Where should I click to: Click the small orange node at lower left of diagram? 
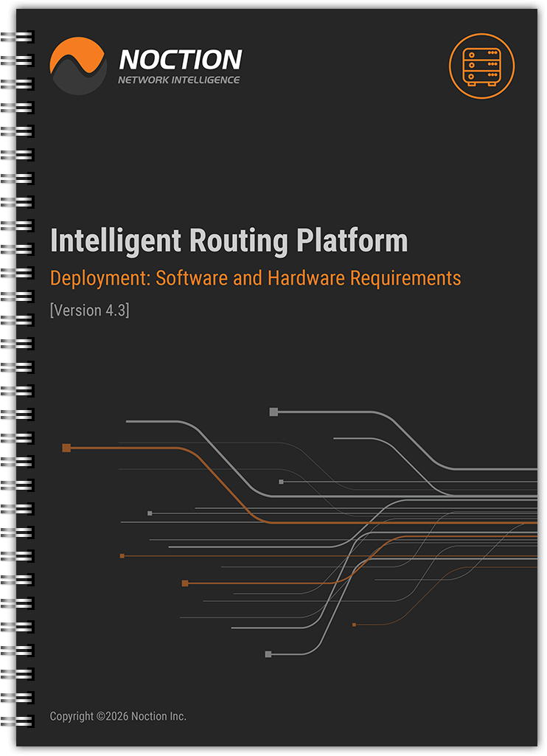pos(122,555)
